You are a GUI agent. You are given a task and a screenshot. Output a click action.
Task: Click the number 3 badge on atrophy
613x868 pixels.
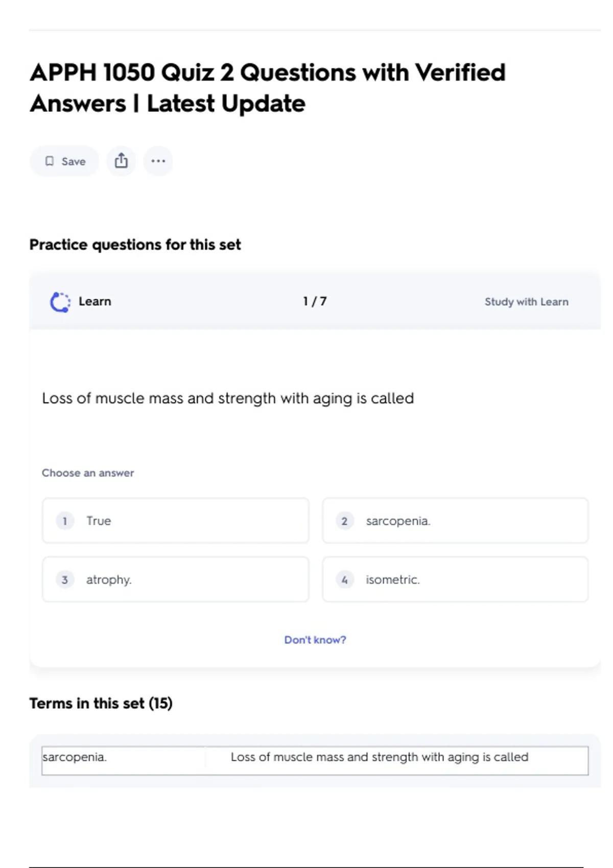point(65,580)
